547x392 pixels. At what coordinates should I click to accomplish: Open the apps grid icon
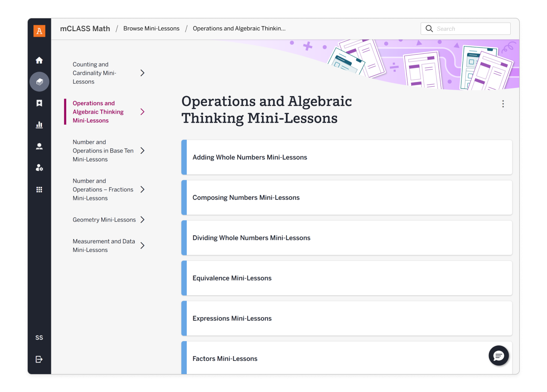click(x=39, y=189)
